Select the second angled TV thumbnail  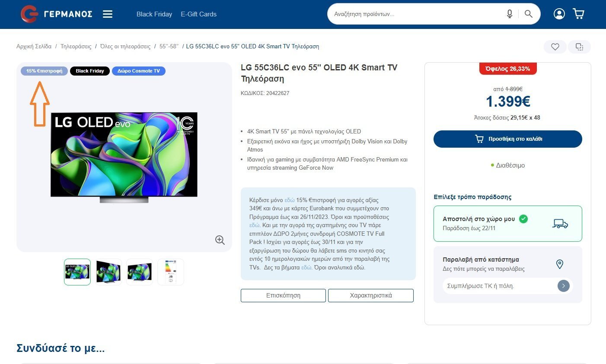click(x=108, y=272)
